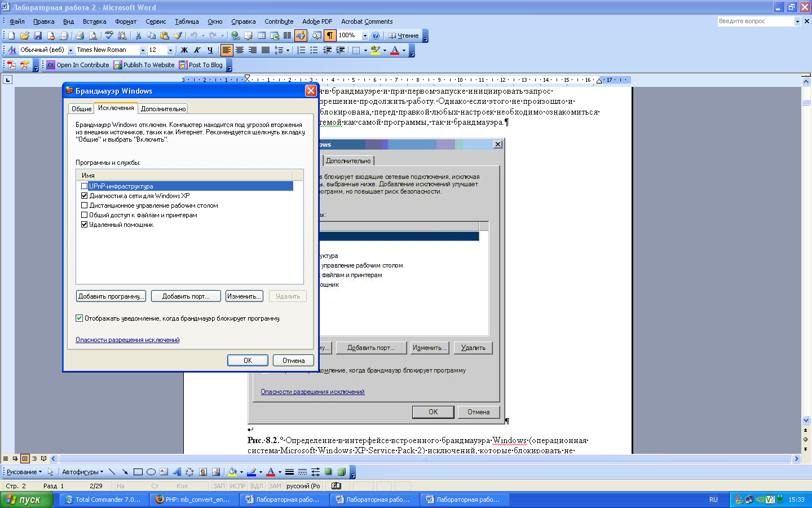Toggle the paragraph marks display
This screenshot has width=812, height=508.
click(x=330, y=36)
